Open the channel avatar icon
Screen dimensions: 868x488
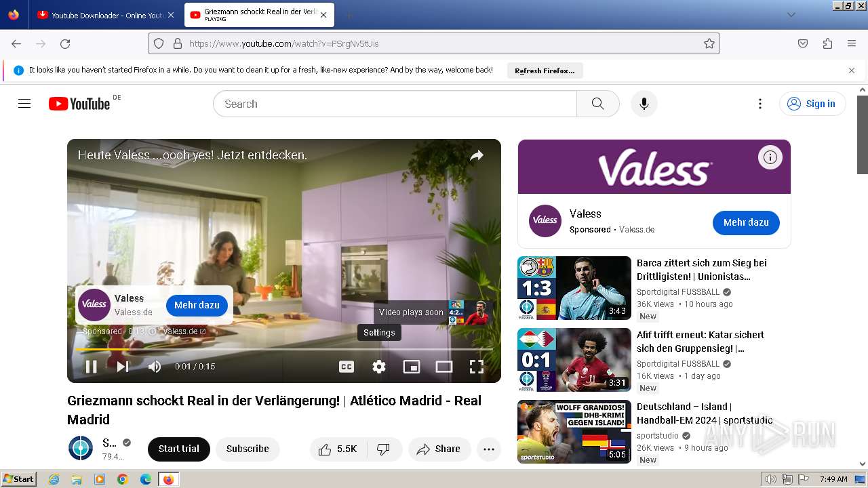(x=81, y=449)
